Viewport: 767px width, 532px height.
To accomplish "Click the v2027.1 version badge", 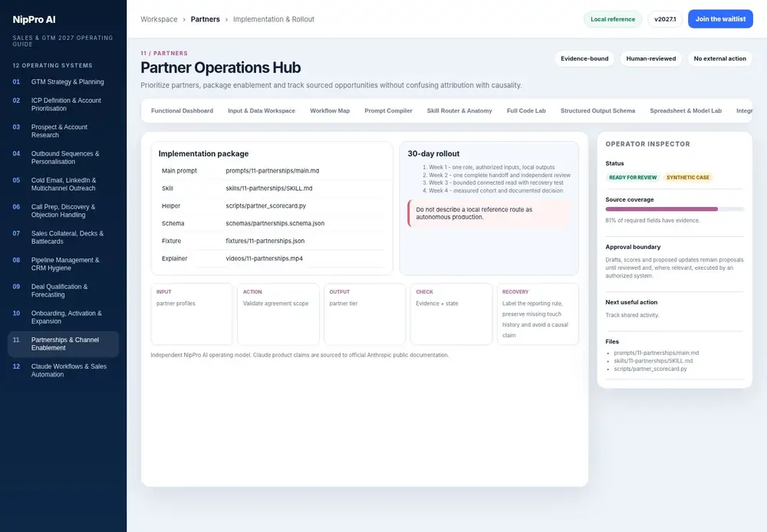I will coord(665,19).
